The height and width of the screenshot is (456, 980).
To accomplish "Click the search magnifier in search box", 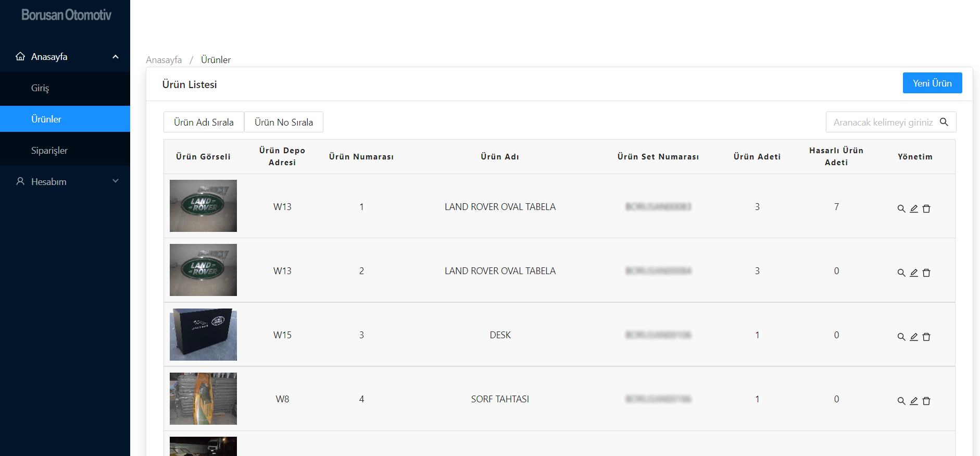I will (x=944, y=122).
